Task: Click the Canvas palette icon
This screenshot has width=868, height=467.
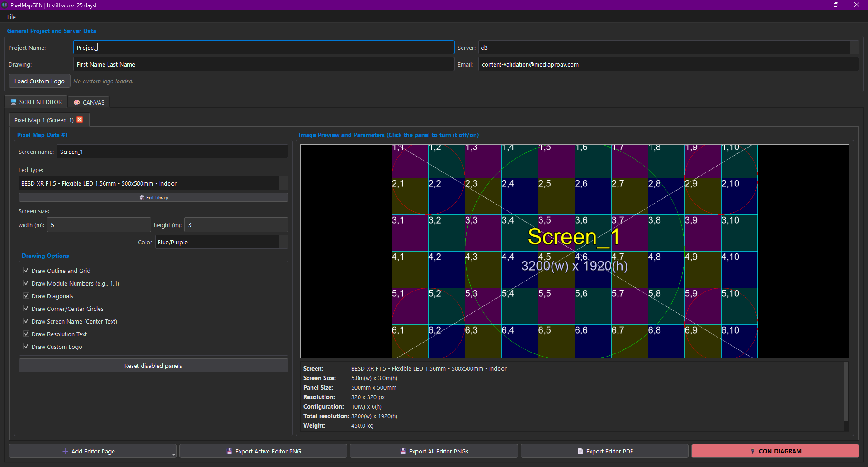Action: click(x=77, y=103)
